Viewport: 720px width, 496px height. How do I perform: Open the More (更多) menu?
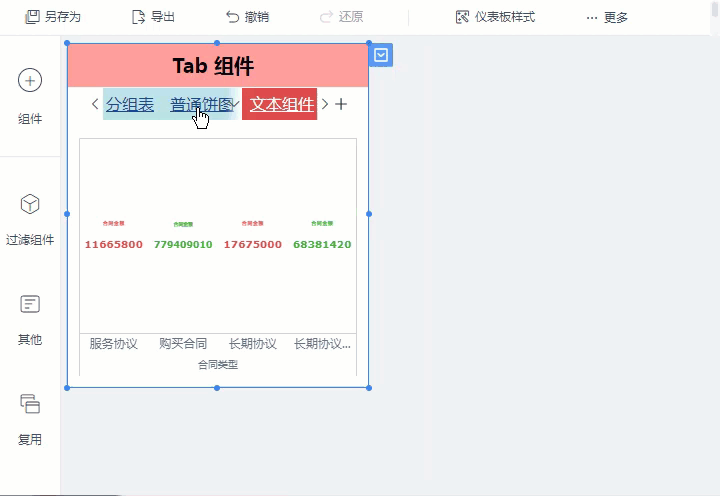click(x=607, y=17)
